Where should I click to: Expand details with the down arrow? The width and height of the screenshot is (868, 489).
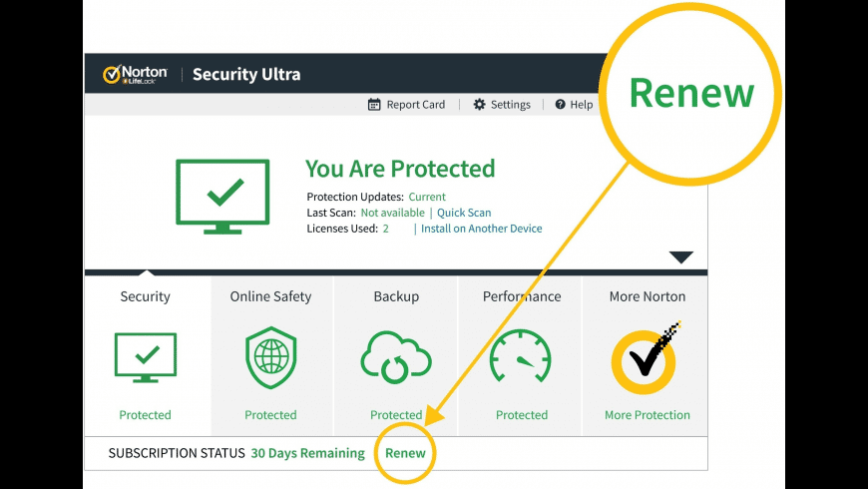(680, 256)
